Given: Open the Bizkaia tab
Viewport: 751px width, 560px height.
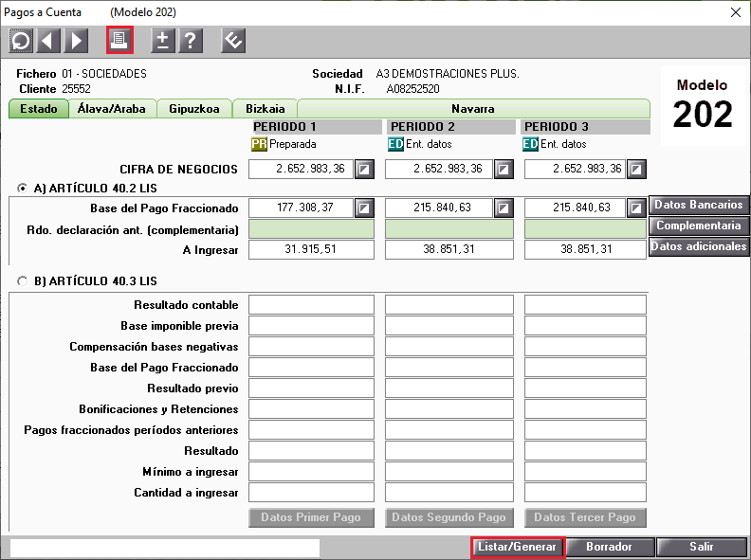Looking at the screenshot, I should pyautogui.click(x=266, y=109).
